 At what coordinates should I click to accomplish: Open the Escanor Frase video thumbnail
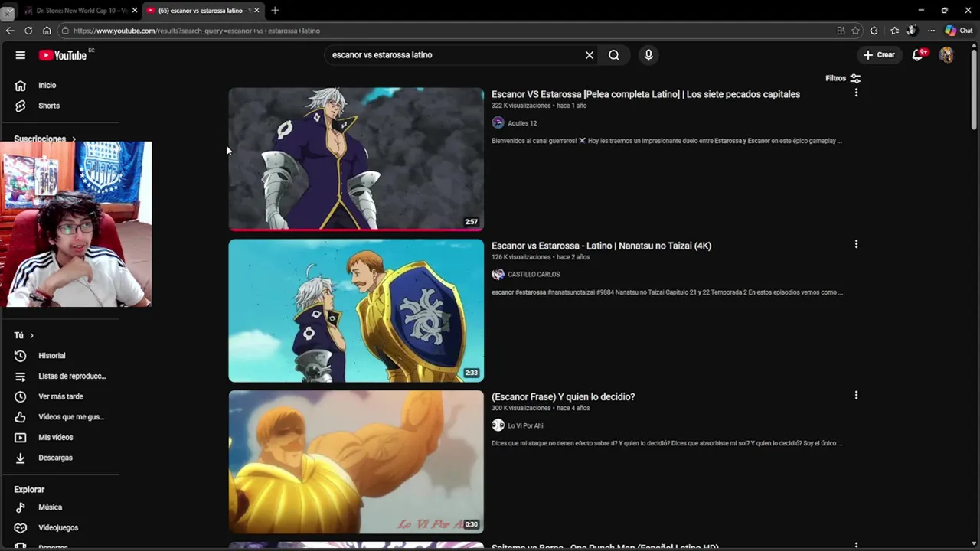tap(356, 461)
